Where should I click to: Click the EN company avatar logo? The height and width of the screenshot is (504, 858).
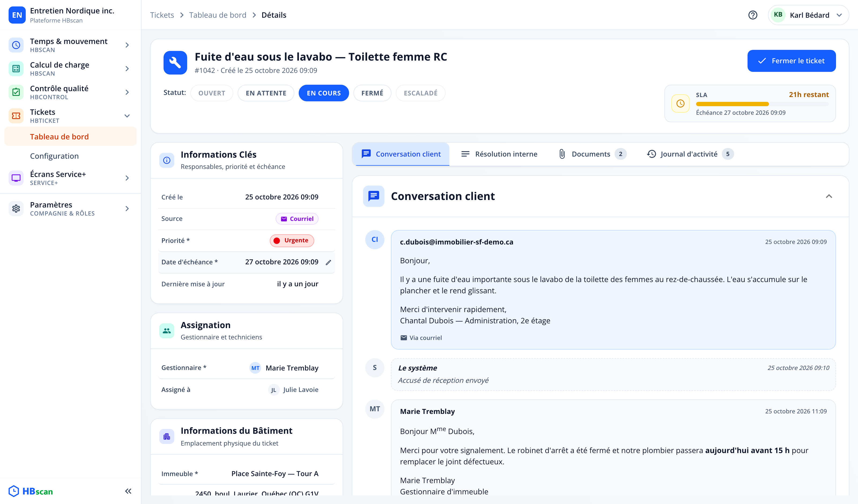point(17,15)
